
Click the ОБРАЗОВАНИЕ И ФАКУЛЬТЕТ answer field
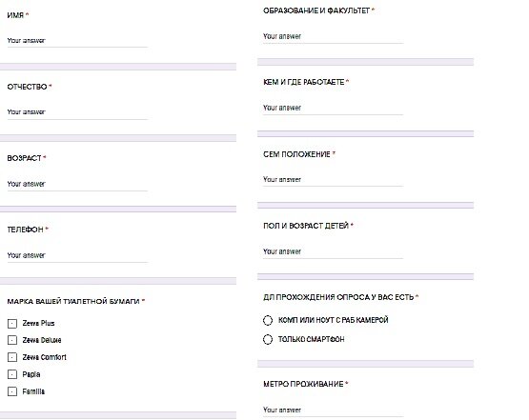click(333, 37)
